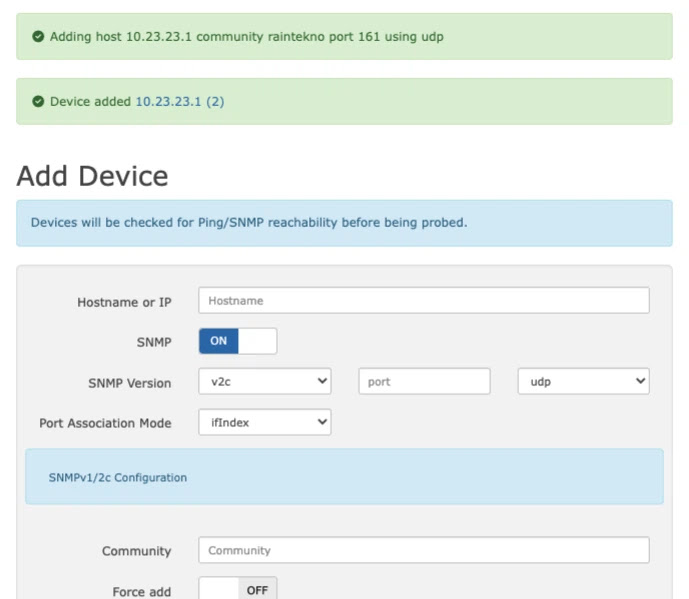Click the Ping/SNMP reachability info banner
The width and height of the screenshot is (689, 599).
(x=249, y=223)
